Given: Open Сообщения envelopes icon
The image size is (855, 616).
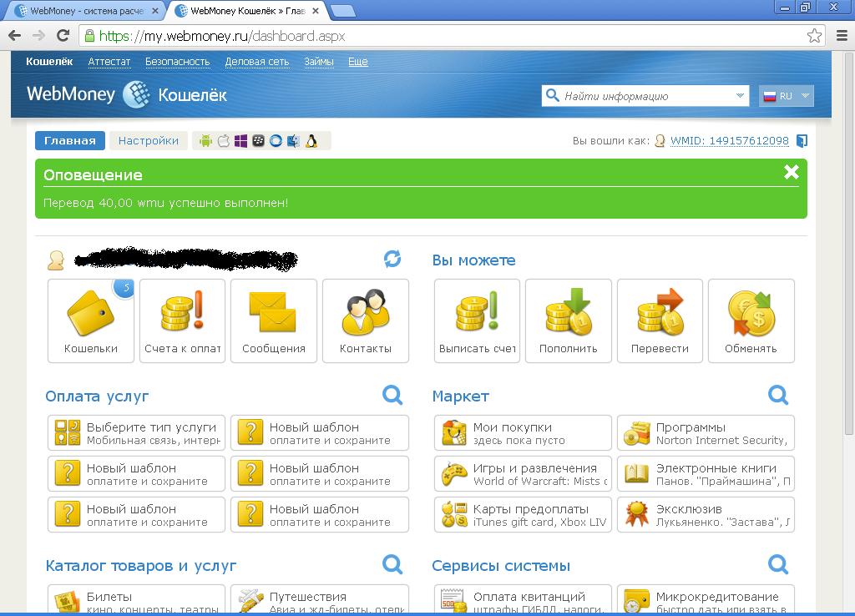Looking at the screenshot, I should point(274,321).
